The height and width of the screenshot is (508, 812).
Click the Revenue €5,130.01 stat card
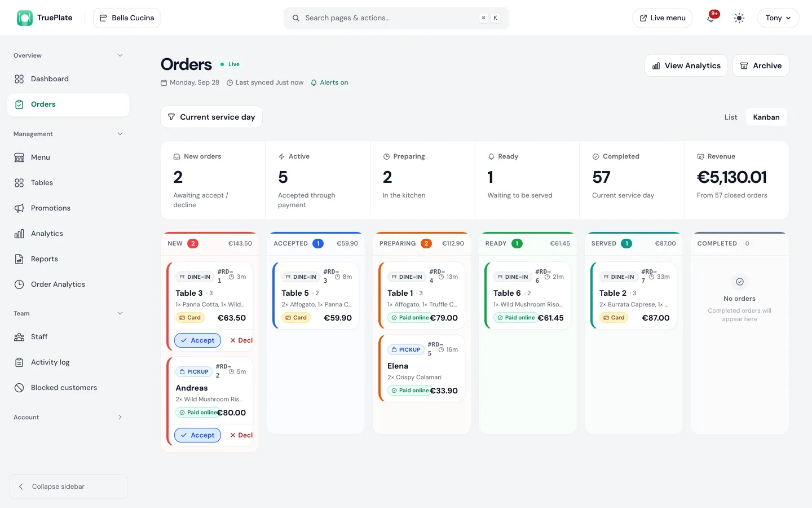(736, 180)
